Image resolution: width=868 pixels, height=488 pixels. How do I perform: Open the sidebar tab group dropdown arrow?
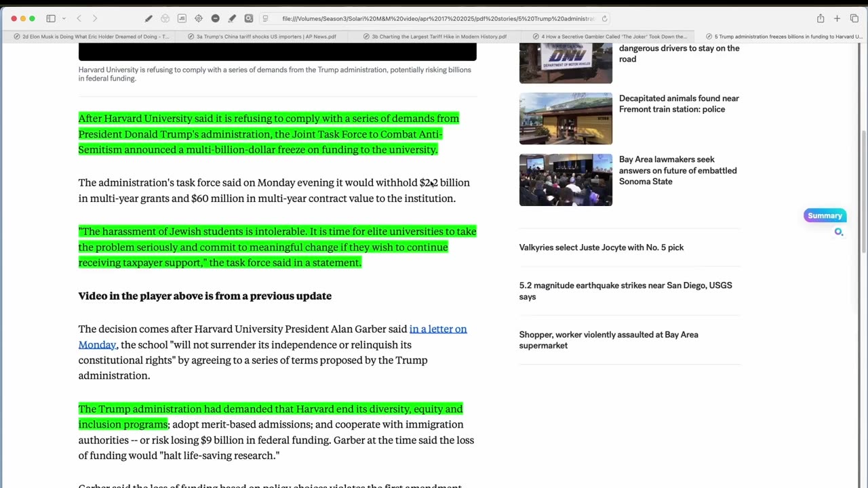point(64,18)
